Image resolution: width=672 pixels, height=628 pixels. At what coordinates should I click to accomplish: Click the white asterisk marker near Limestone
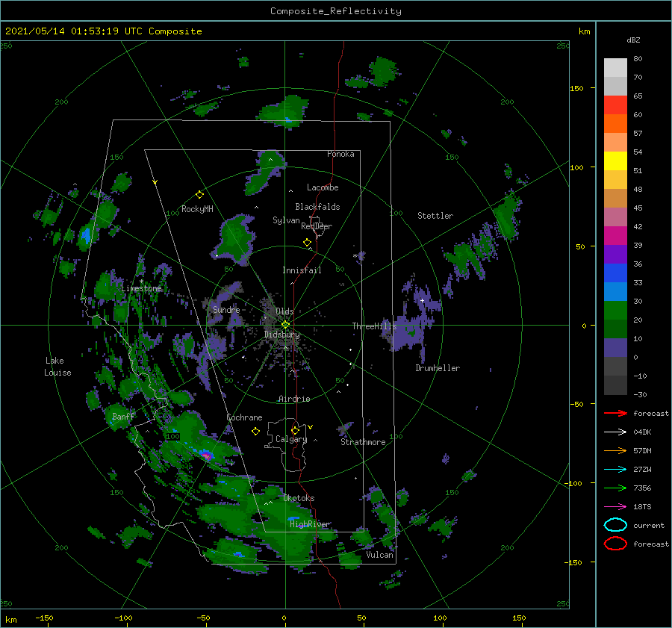(x=141, y=282)
